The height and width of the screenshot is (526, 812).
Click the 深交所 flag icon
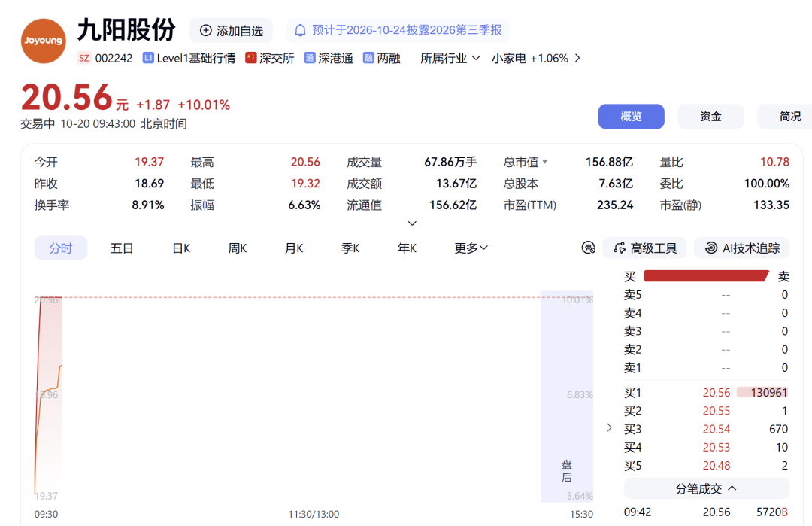(x=250, y=57)
